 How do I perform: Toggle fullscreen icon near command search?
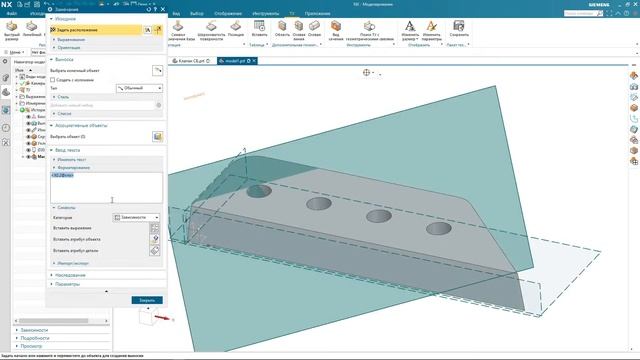tap(610, 13)
